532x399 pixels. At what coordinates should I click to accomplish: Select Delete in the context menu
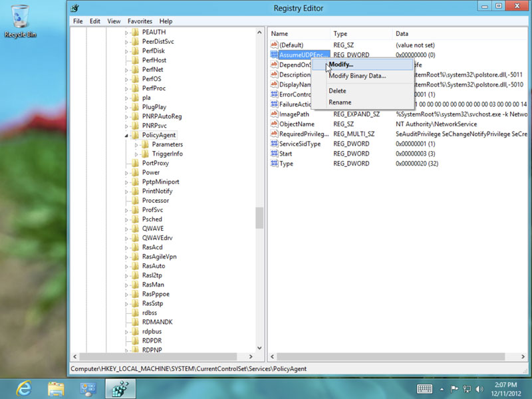click(x=337, y=90)
